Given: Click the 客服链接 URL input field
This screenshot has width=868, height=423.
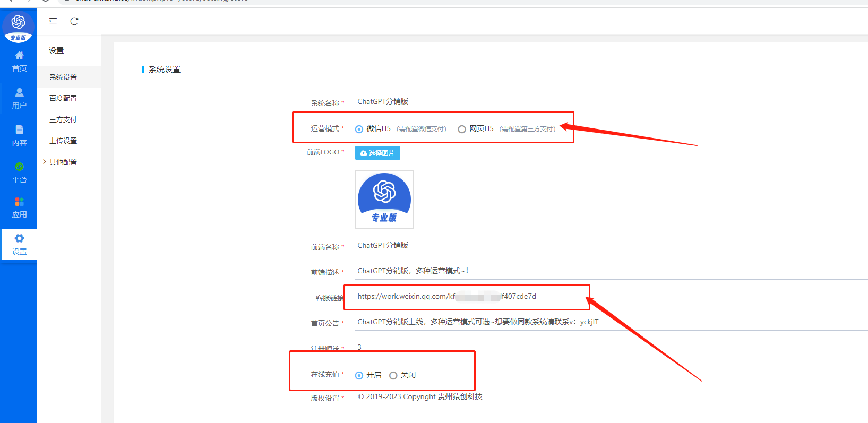Looking at the screenshot, I should pyautogui.click(x=611, y=297).
